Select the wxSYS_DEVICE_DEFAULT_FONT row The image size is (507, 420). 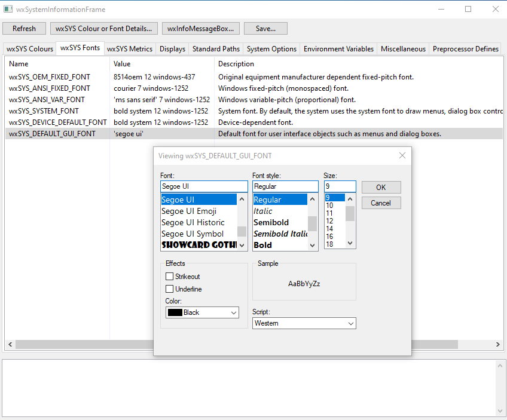(254, 122)
